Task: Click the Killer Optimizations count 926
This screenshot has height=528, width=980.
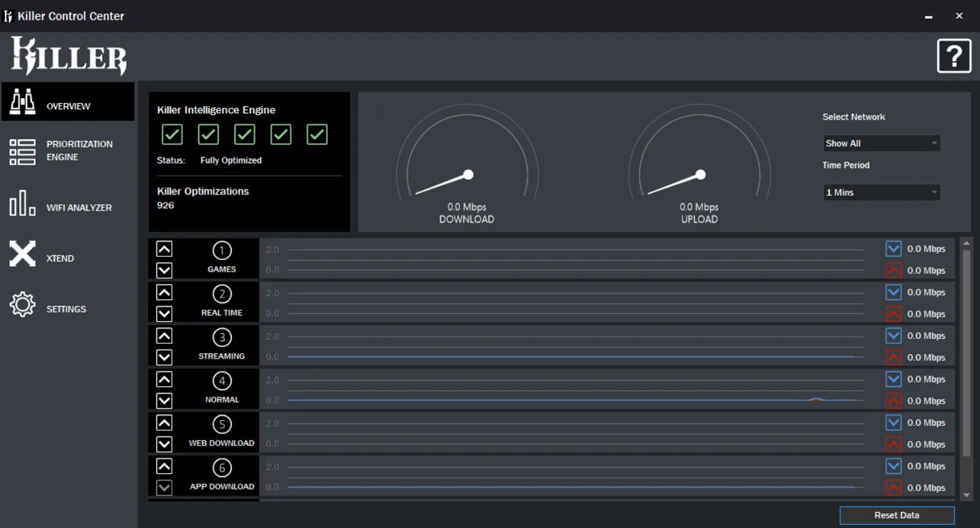Action: click(165, 205)
